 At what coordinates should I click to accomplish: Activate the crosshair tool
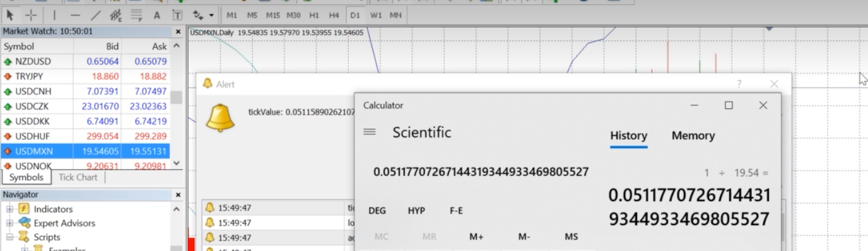[31, 15]
